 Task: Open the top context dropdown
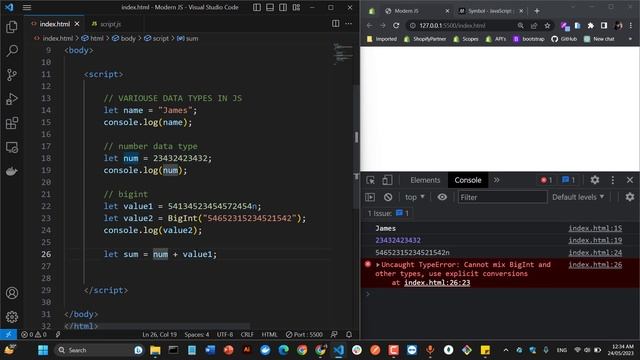click(415, 197)
